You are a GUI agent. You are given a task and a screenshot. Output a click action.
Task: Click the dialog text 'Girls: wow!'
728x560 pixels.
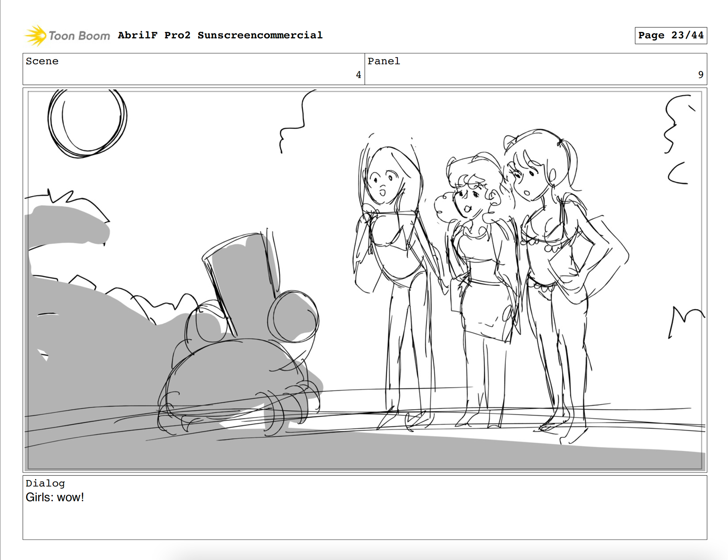(x=55, y=497)
